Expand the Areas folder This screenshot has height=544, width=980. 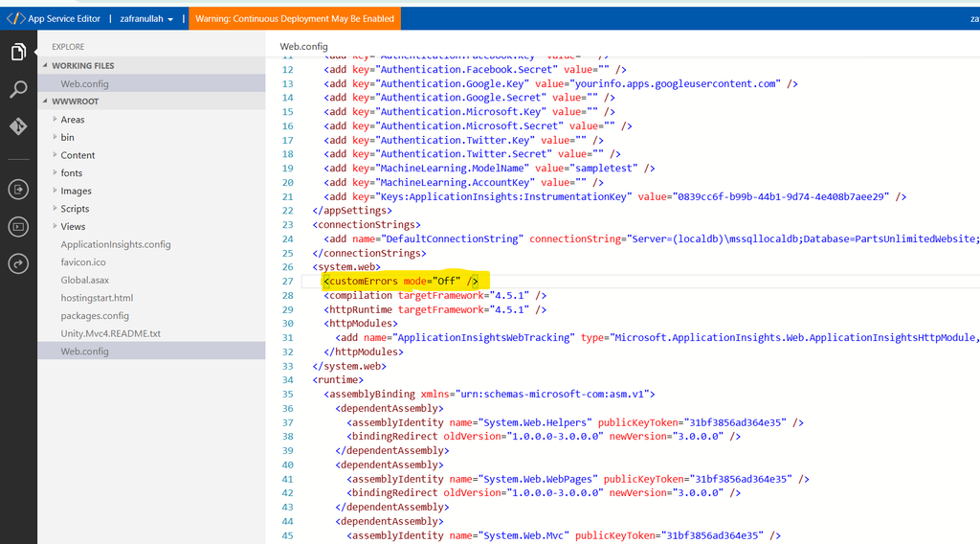point(55,119)
